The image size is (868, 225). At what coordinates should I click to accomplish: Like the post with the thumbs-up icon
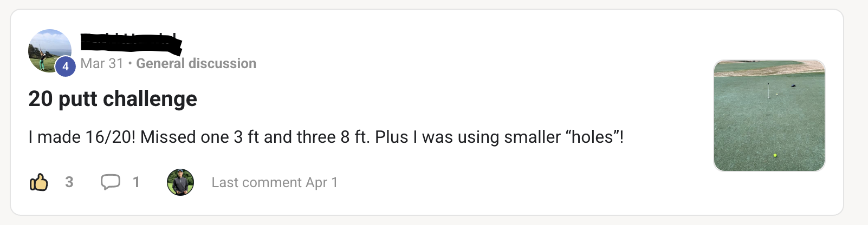(38, 182)
